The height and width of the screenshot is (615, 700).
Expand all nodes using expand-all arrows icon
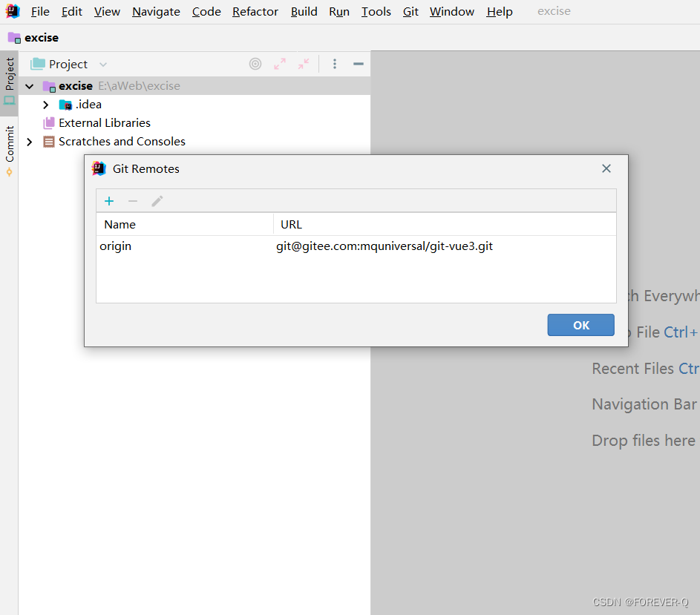[x=280, y=64]
